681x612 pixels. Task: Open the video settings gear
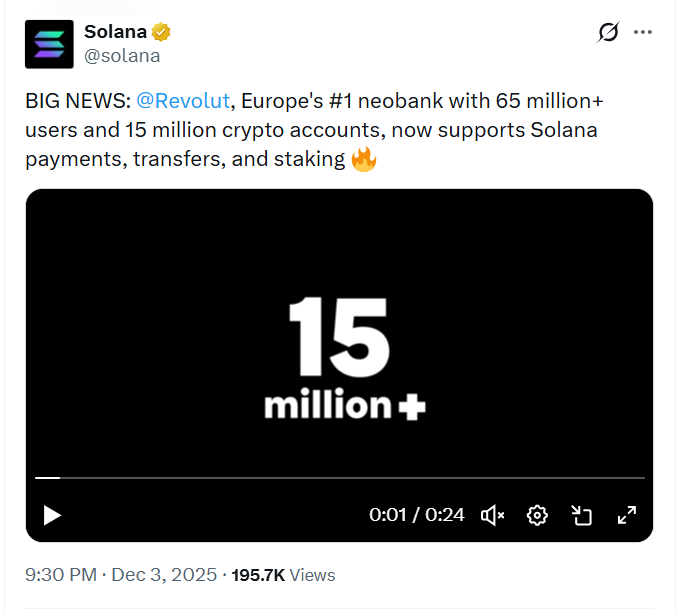tap(538, 515)
